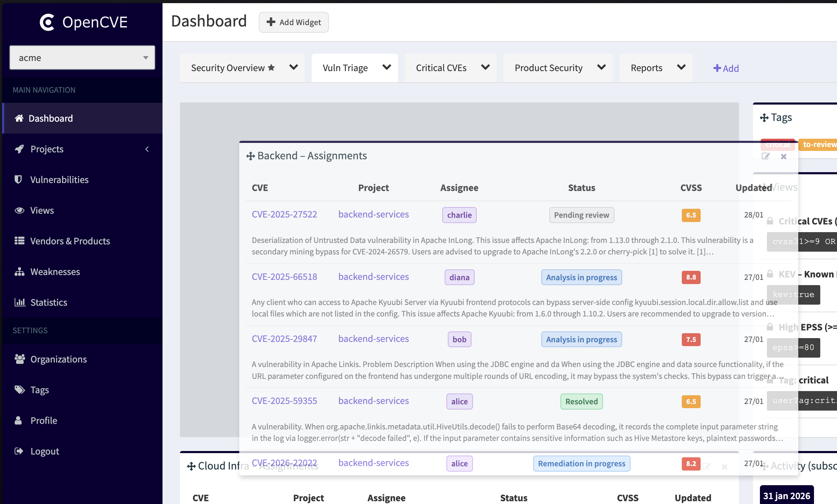Open the CVE-2025-66518 link
Viewport: 837px width, 504px height.
pos(284,277)
